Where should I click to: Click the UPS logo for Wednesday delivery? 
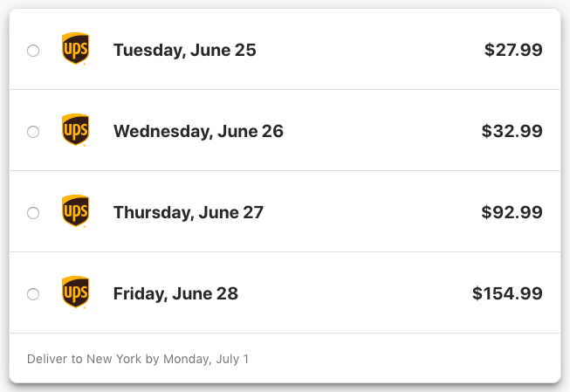[75, 130]
